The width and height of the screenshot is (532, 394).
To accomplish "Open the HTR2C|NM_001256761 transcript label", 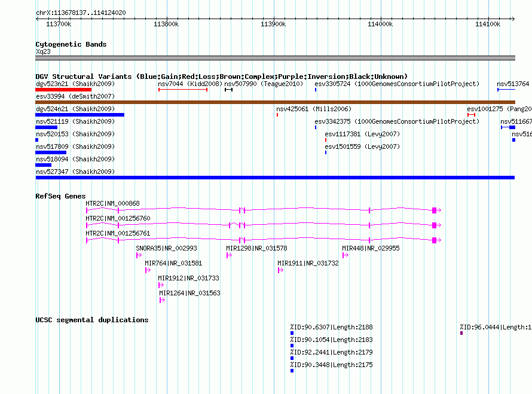I will click(118, 233).
